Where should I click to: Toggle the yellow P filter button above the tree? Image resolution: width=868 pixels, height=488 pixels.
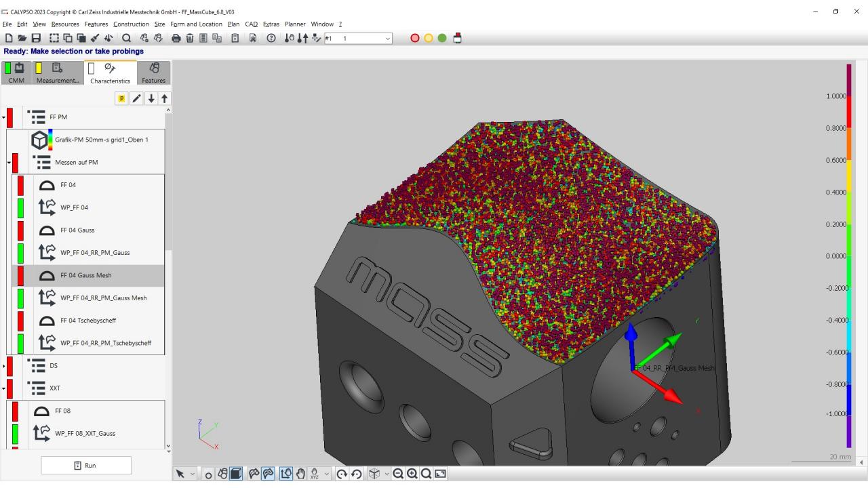(x=121, y=98)
